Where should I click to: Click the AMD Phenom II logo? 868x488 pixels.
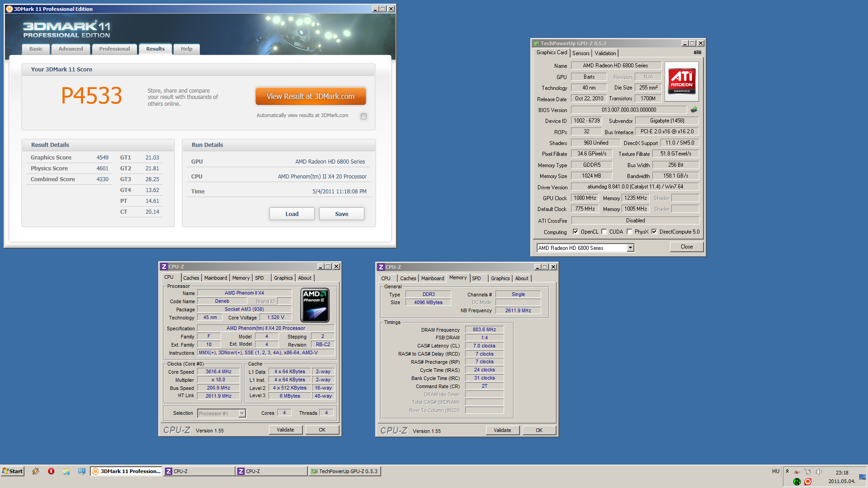[315, 306]
